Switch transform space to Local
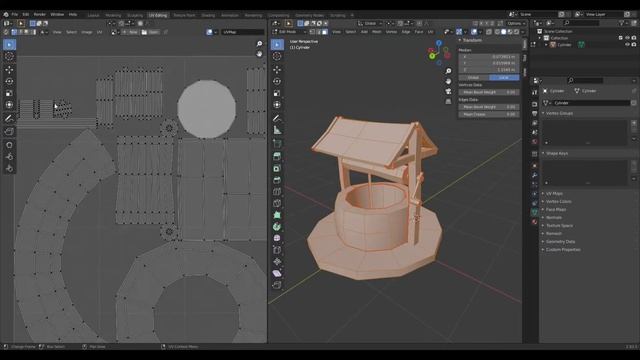 click(x=504, y=78)
